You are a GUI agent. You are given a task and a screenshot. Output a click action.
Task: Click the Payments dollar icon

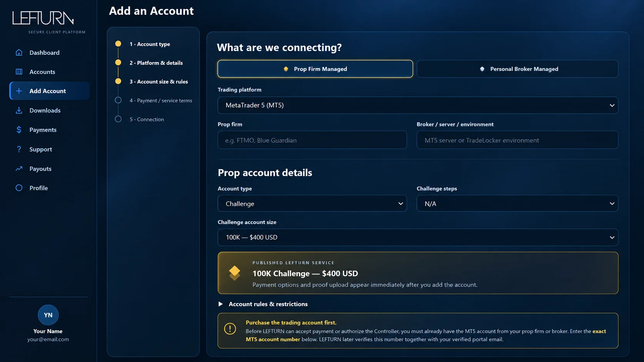(19, 130)
